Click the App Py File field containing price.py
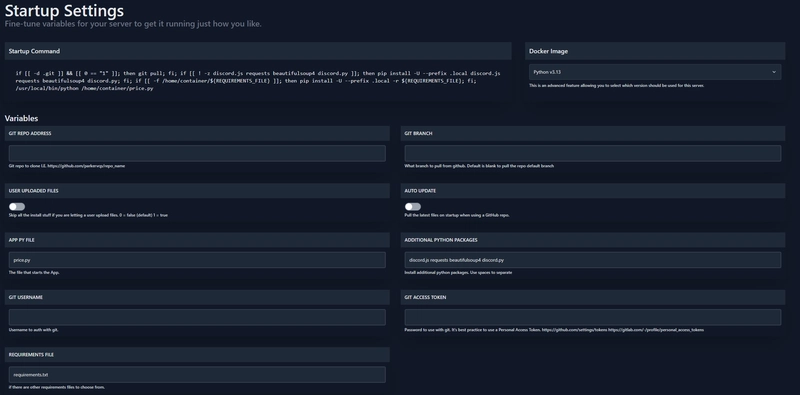 [x=197, y=260]
